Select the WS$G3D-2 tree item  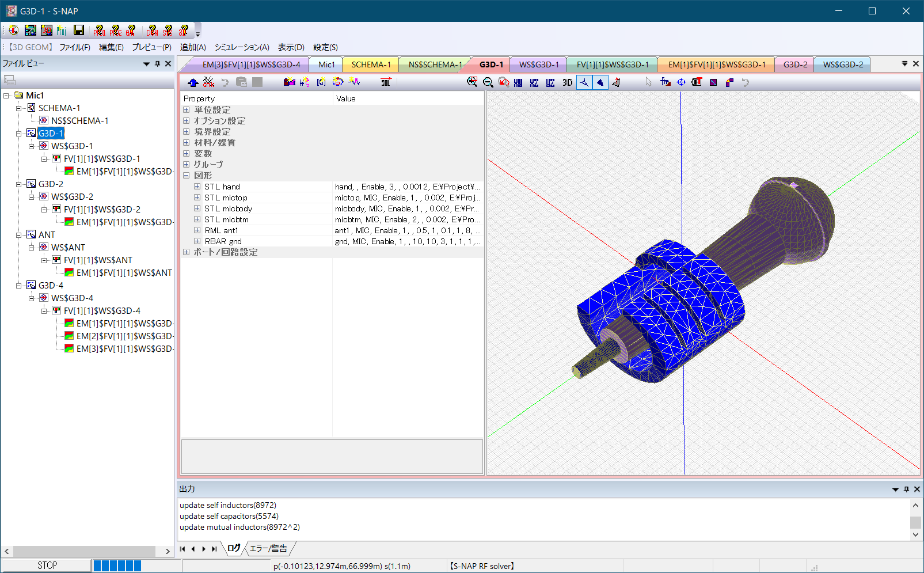point(72,196)
